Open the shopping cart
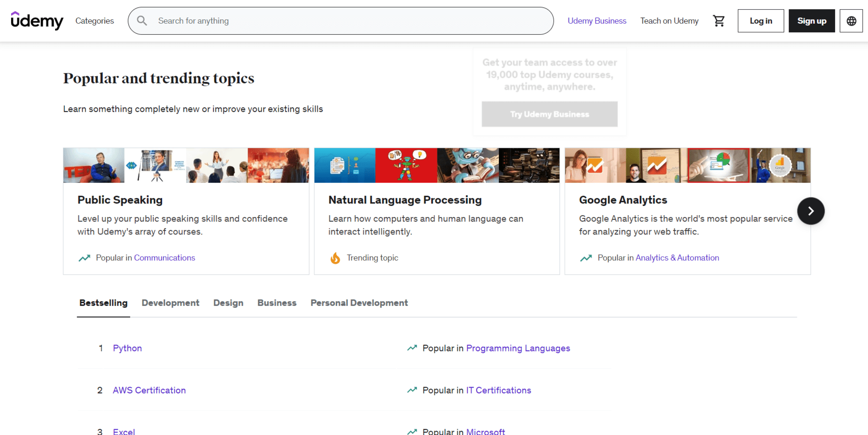Image resolution: width=868 pixels, height=435 pixels. coord(719,20)
